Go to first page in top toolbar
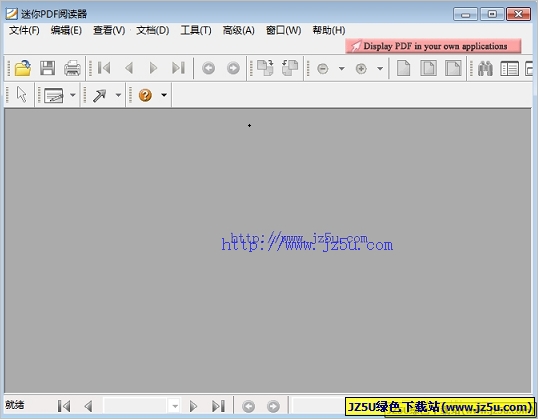Viewport: 538px width, 419px height. coord(104,68)
